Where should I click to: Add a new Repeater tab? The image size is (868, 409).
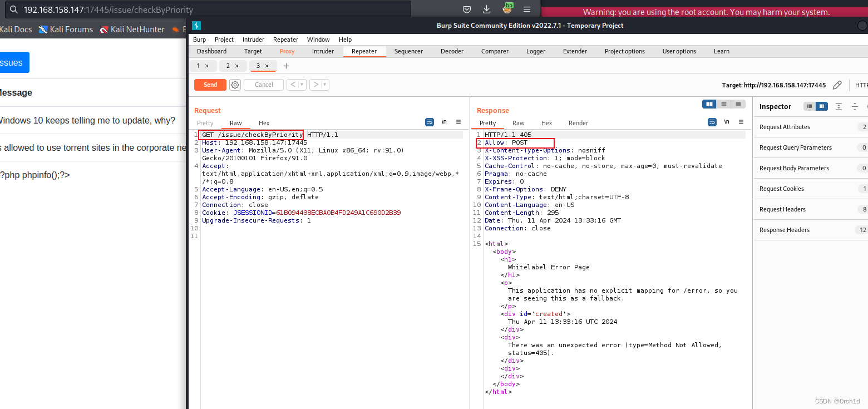coord(287,66)
